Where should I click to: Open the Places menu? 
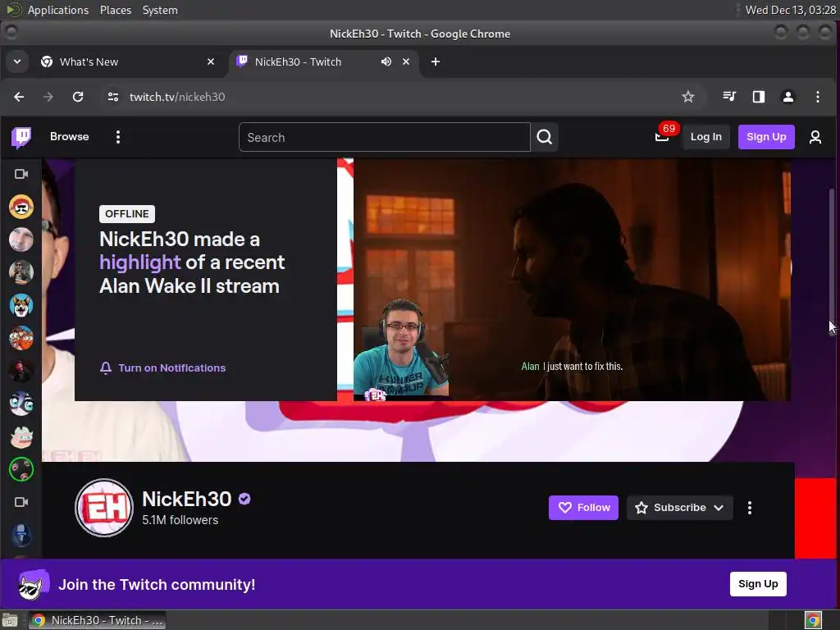click(116, 10)
